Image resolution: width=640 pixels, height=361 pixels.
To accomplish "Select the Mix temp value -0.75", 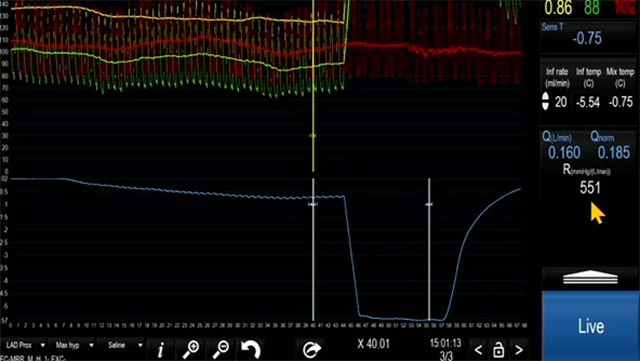I will point(620,102).
